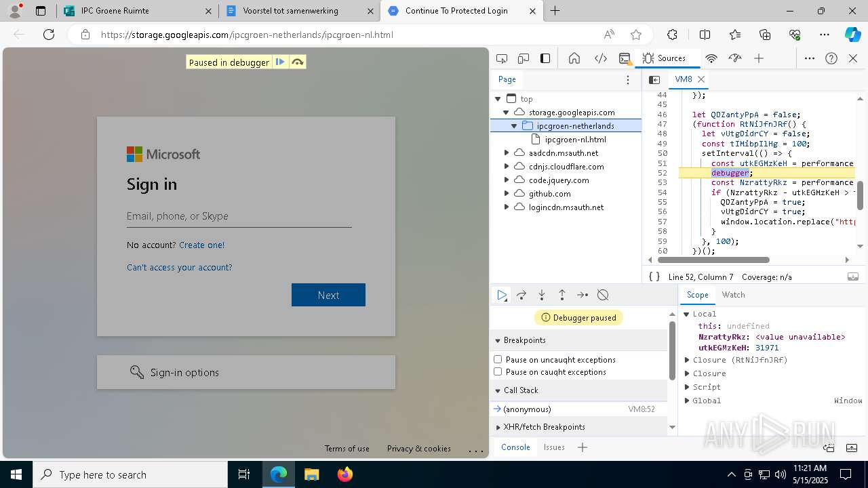The image size is (868, 488).
Task: Collapse the Breakpoints section
Action: click(498, 340)
